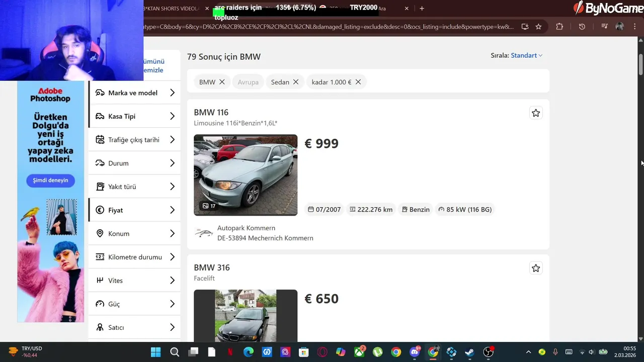The image size is (644, 362).
Task: Open the BMW 316 car photo
Action: coord(246,316)
